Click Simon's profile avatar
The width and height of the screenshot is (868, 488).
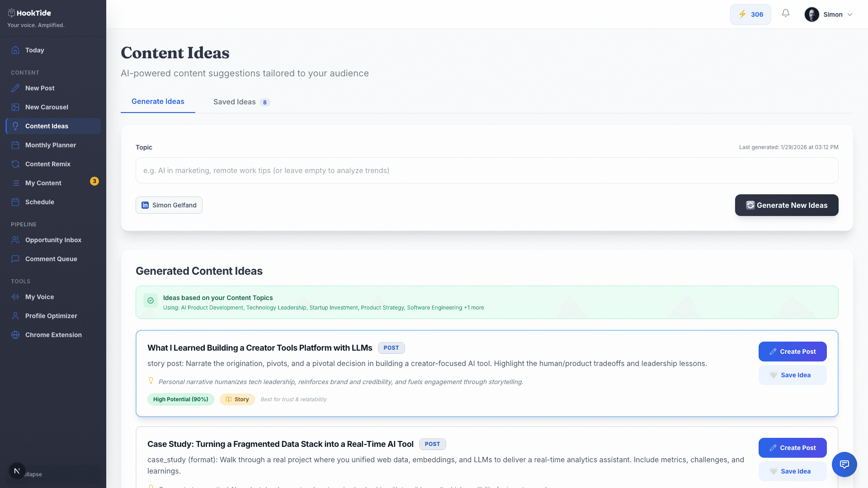pos(812,14)
